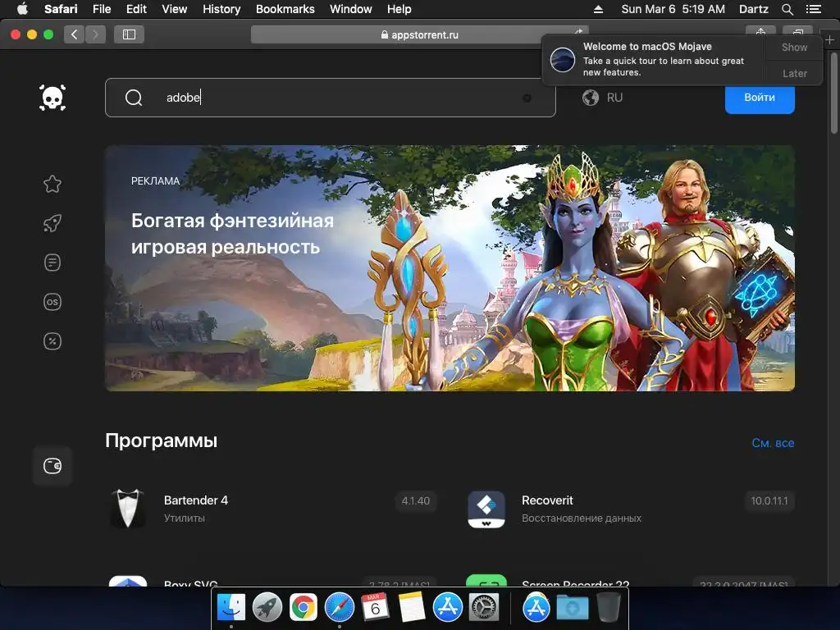Open the RU language selector
The image size is (840, 630).
point(614,98)
